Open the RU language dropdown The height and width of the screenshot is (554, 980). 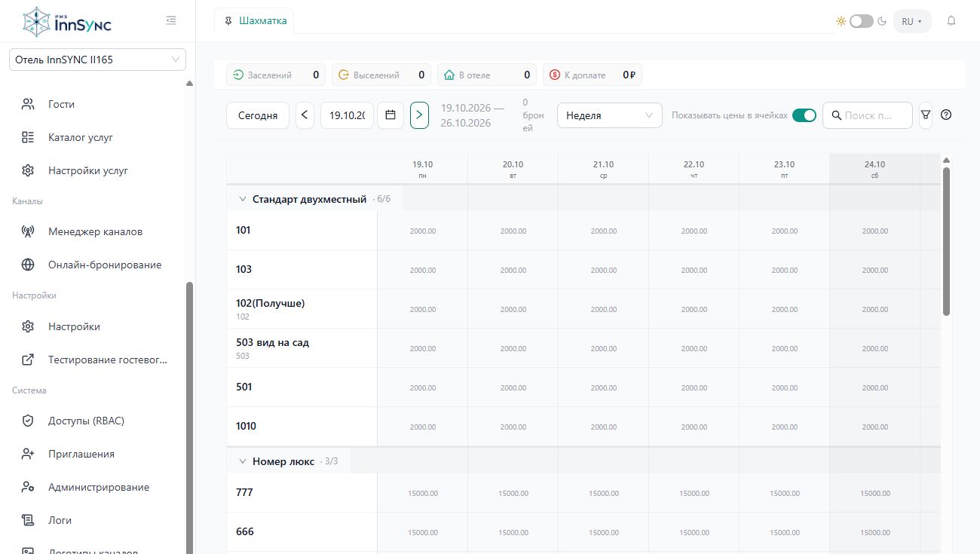[912, 21]
